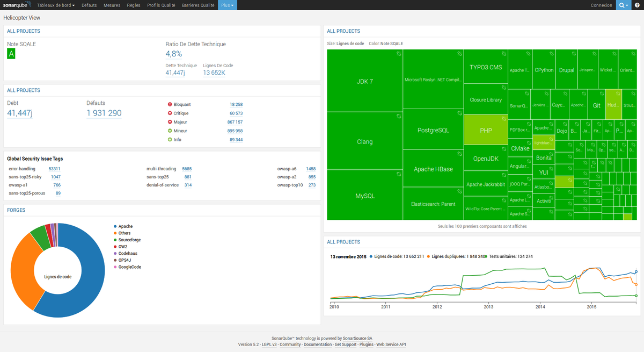Click the SonarQube logo

[x=17, y=5]
